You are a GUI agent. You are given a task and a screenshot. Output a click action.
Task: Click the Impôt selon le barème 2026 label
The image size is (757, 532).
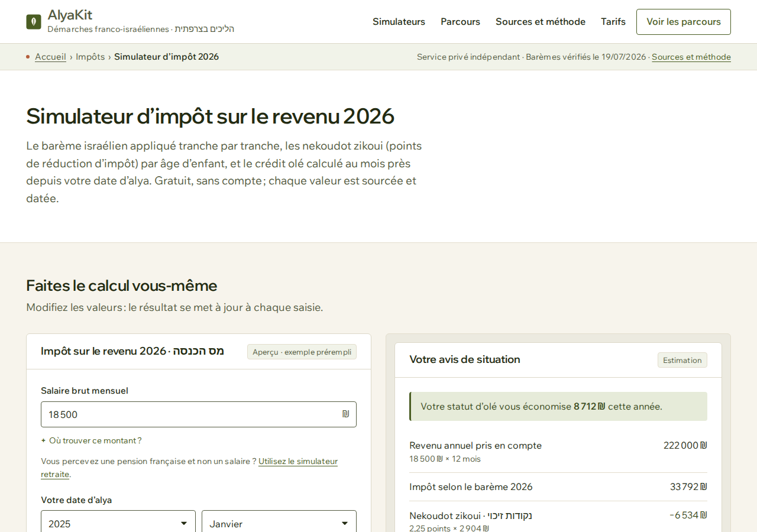pyautogui.click(x=471, y=487)
